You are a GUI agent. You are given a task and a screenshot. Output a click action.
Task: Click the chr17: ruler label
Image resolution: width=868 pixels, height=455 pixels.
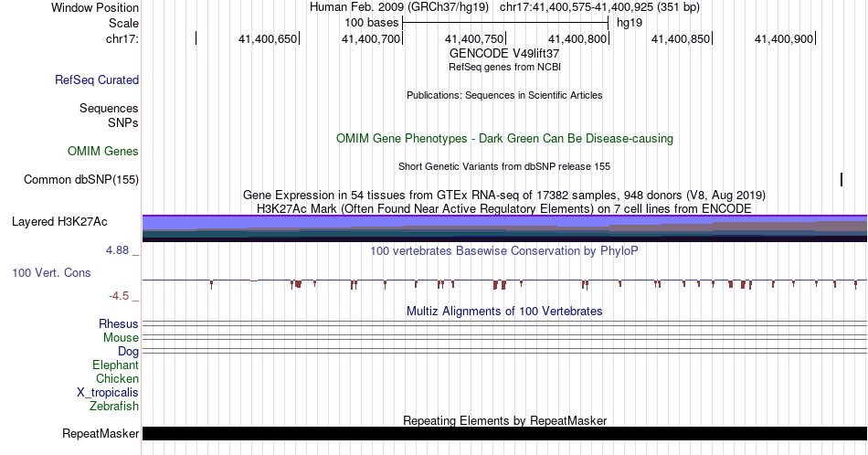coord(122,38)
